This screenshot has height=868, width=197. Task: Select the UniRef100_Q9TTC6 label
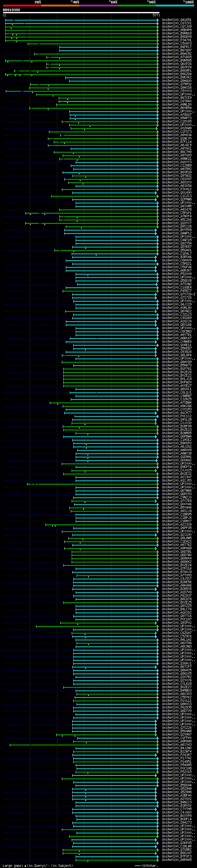(177, 616)
